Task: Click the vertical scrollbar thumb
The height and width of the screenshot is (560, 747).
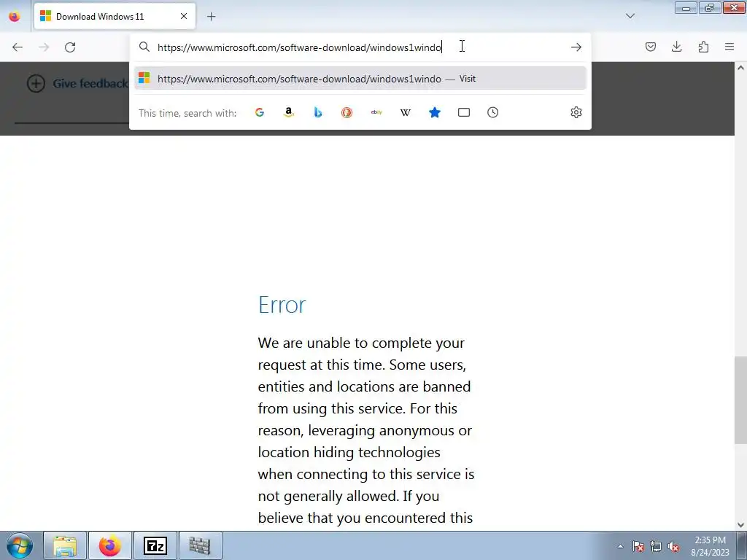Action: pos(740,400)
